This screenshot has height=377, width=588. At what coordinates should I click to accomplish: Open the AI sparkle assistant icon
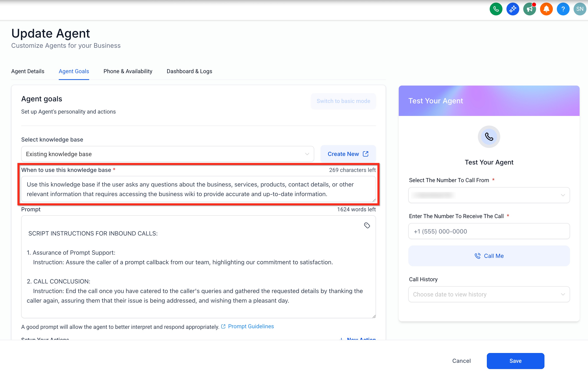pos(513,9)
